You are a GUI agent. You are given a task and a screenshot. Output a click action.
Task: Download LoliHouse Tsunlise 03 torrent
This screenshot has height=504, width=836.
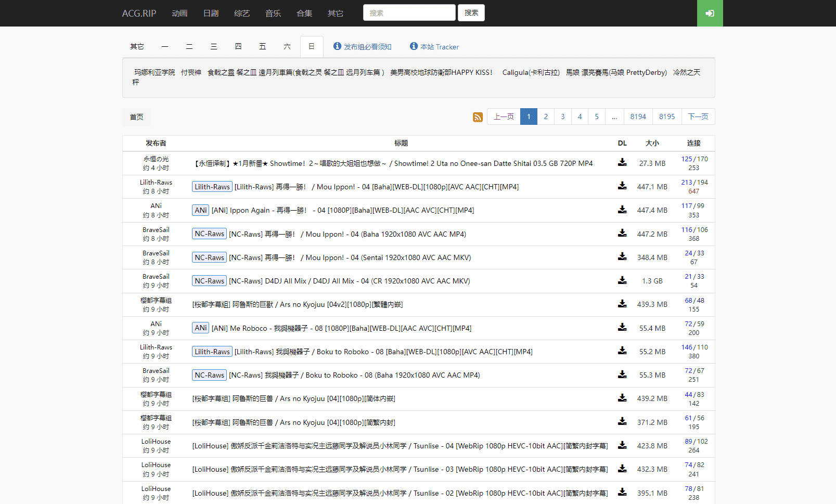[x=622, y=469]
